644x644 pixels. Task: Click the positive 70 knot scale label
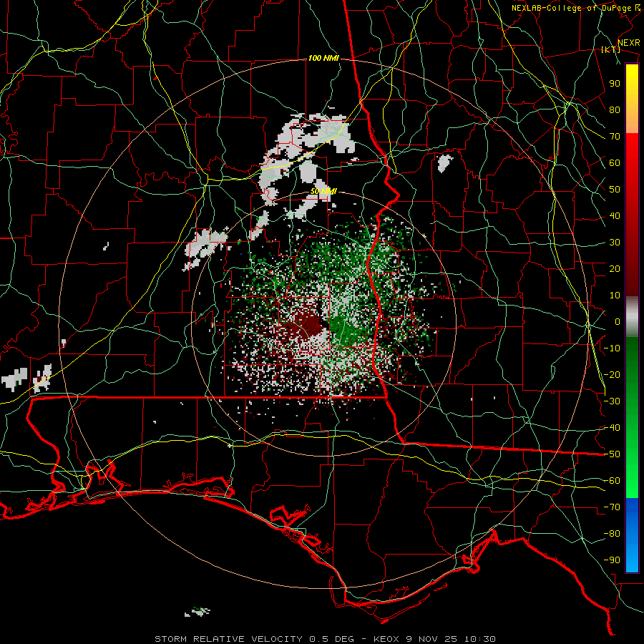click(x=615, y=137)
